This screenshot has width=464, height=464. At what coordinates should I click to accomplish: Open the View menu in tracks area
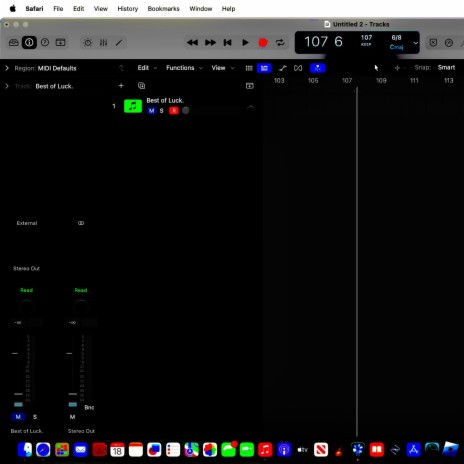(222, 68)
